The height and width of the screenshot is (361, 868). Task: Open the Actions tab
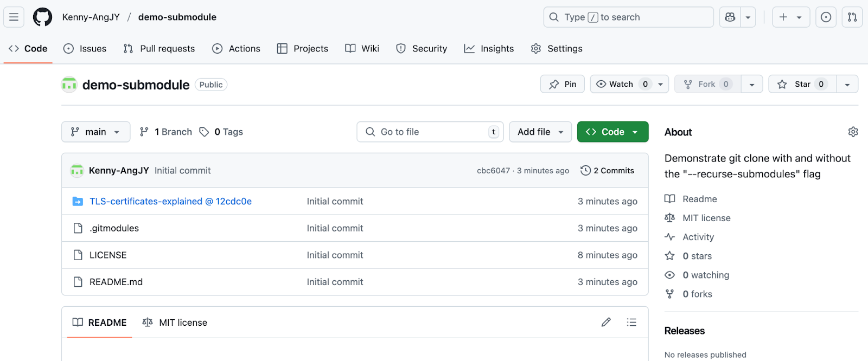coord(237,48)
